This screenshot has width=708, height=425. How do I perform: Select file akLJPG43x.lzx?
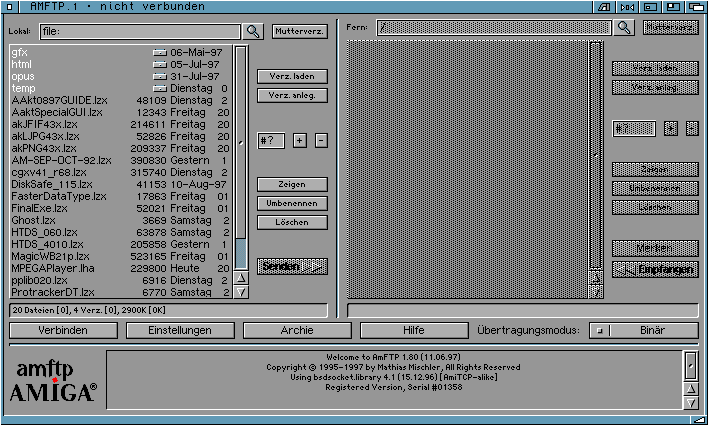[121, 136]
